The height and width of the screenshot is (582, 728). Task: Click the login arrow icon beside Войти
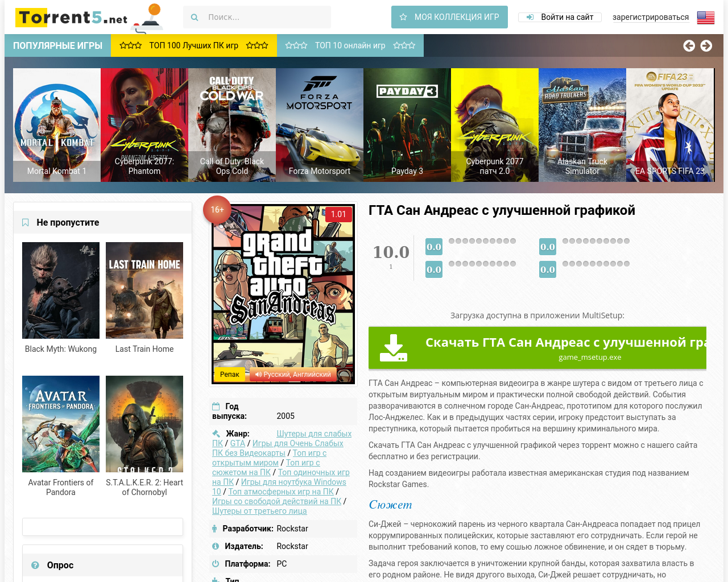(x=530, y=17)
